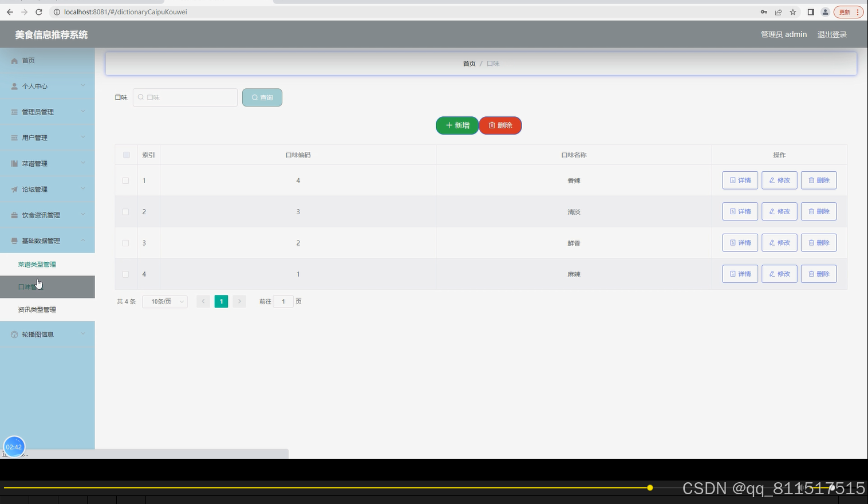
Task: Check the row for 鲜香
Action: (125, 243)
